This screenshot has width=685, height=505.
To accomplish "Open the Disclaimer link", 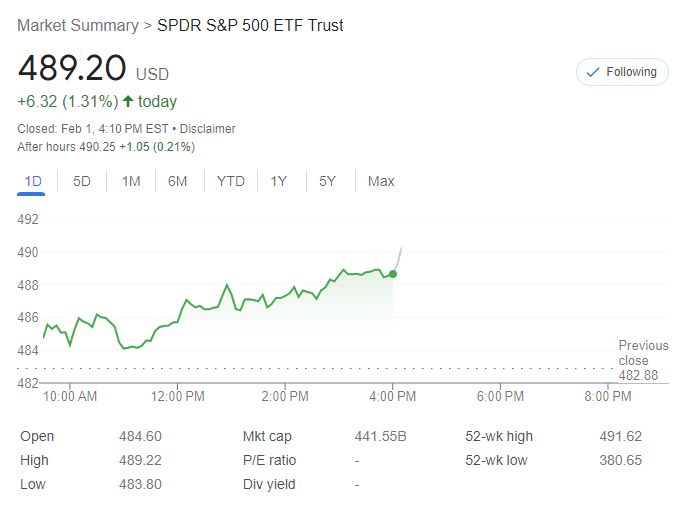I will pos(208,129).
